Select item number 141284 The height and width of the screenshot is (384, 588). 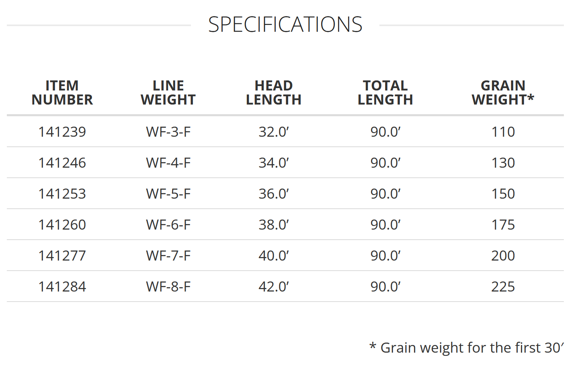[x=62, y=287]
